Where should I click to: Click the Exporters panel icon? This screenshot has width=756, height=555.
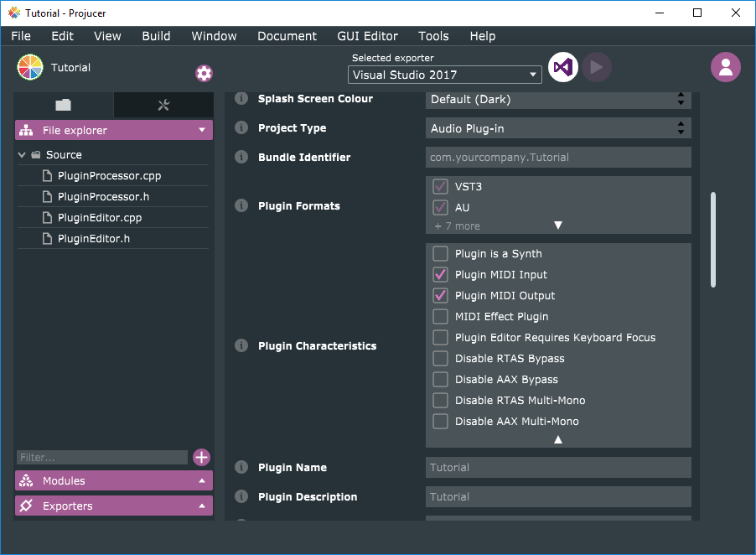pyautogui.click(x=26, y=506)
